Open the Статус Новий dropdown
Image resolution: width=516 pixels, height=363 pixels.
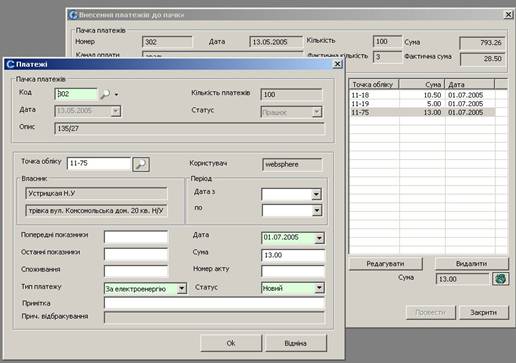(x=319, y=288)
